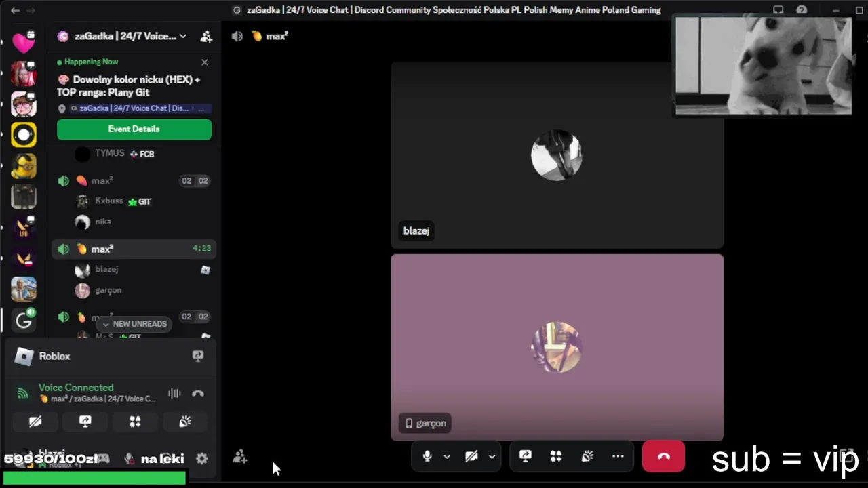Viewport: 868px width, 488px height.
Task: Hang up with red disconnect button
Action: click(663, 456)
